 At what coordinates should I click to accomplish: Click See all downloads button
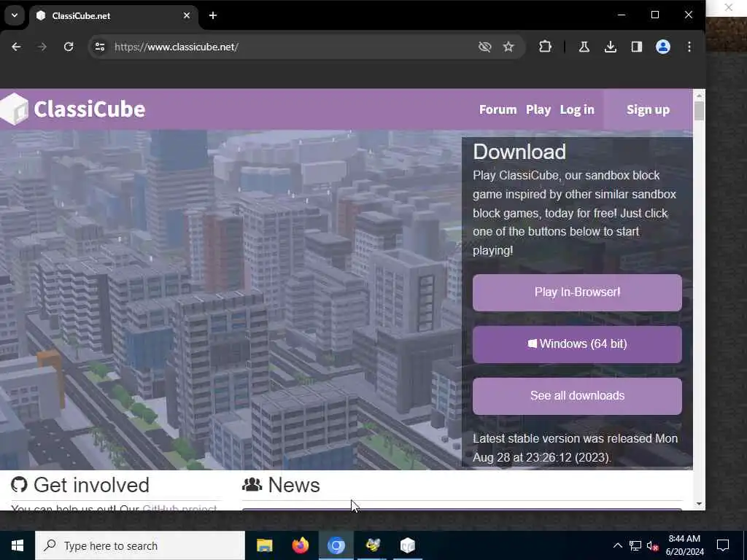[x=577, y=396]
